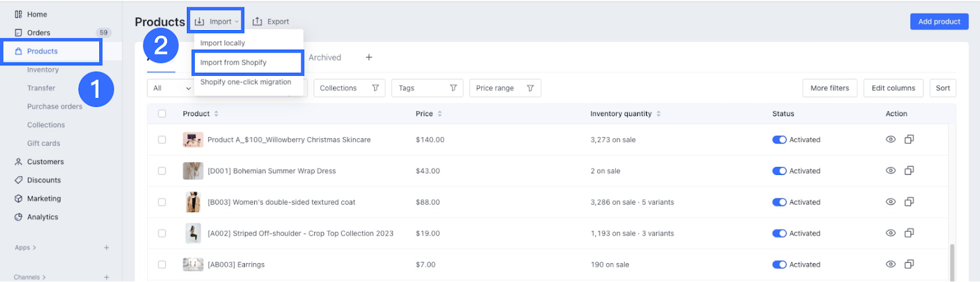Select all products with header checkbox
This screenshot has height=282, width=980.
coord(162,114)
